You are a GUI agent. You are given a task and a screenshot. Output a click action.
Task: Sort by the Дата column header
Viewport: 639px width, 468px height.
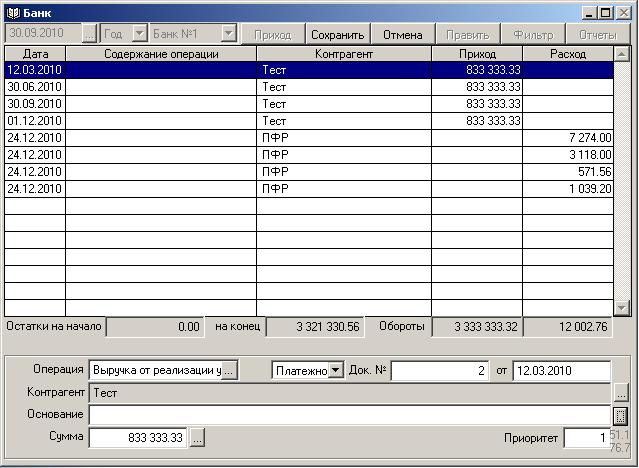point(35,54)
